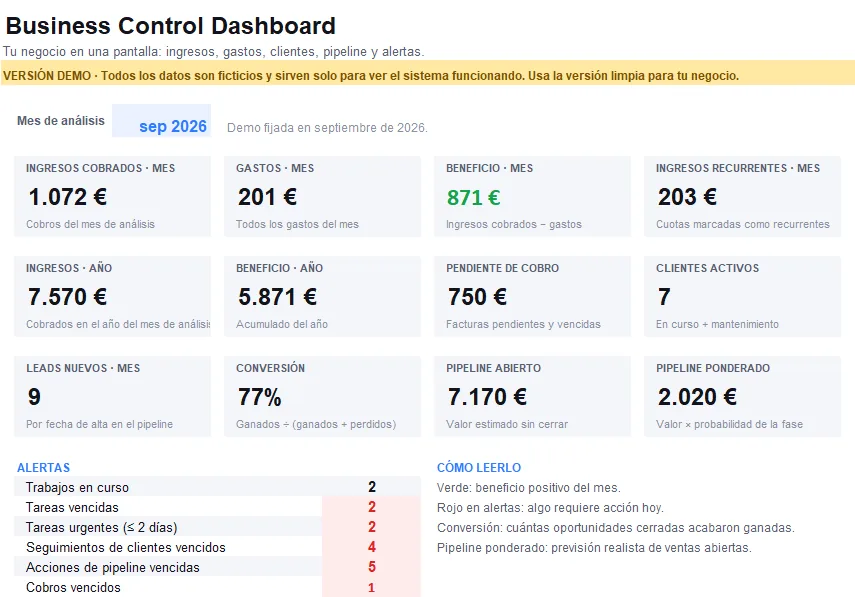
Task: Click the red 1 for Cobros vencidos
Action: (372, 587)
